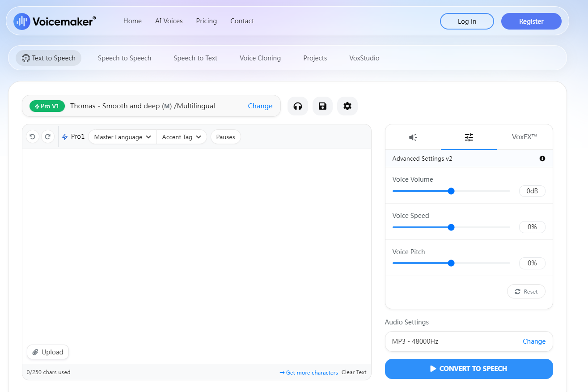
Task: Adjust the Voice Speed slider
Action: (x=451, y=227)
